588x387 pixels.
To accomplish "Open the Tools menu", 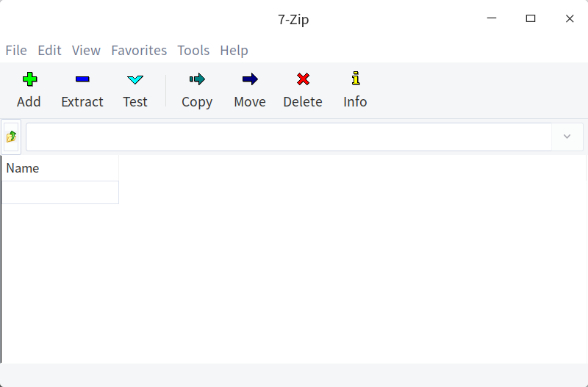I will [x=193, y=51].
